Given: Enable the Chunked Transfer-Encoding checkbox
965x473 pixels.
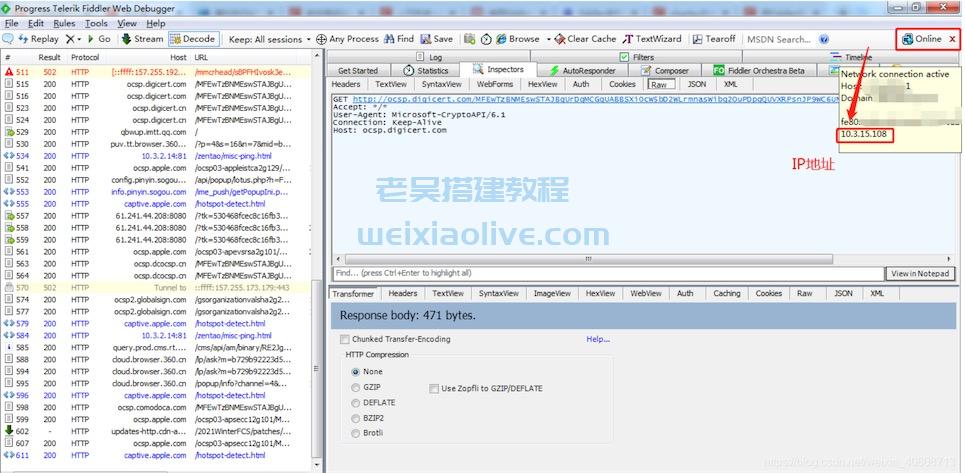Looking at the screenshot, I should coord(345,339).
